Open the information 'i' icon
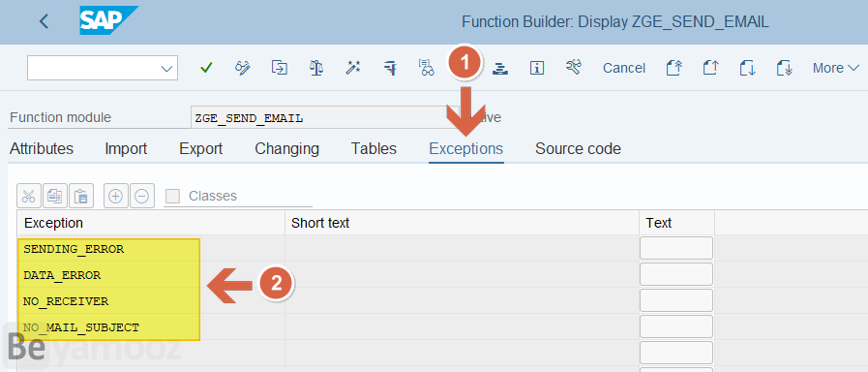Image resolution: width=868 pixels, height=372 pixels. coord(537,68)
